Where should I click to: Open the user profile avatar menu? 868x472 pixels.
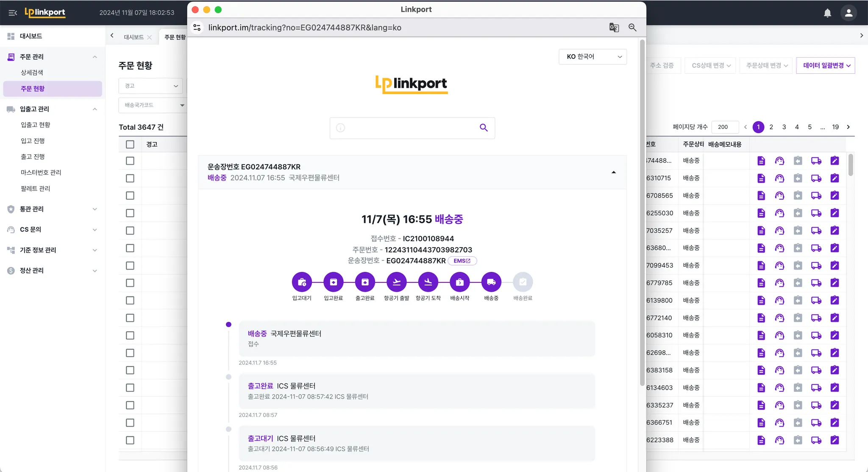849,13
